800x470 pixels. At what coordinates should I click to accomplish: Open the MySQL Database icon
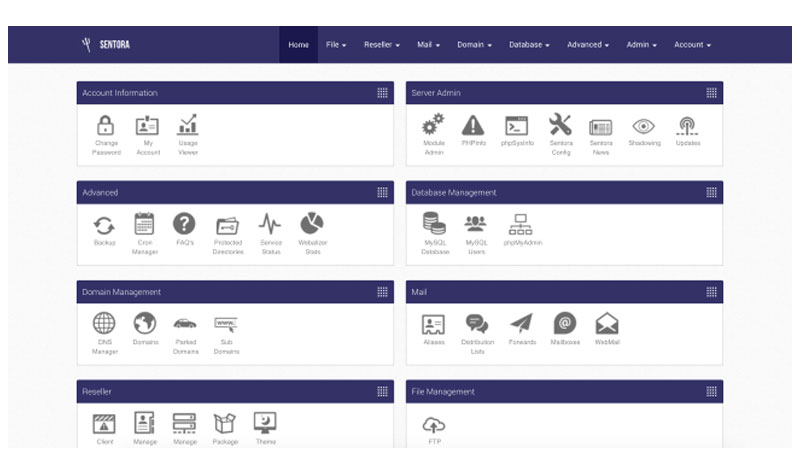click(x=434, y=224)
